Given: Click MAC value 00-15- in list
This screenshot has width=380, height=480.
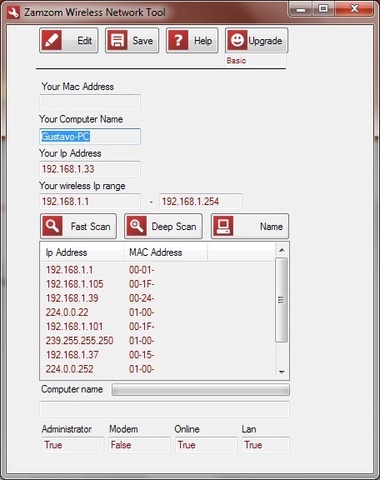Looking at the screenshot, I should [x=142, y=355].
